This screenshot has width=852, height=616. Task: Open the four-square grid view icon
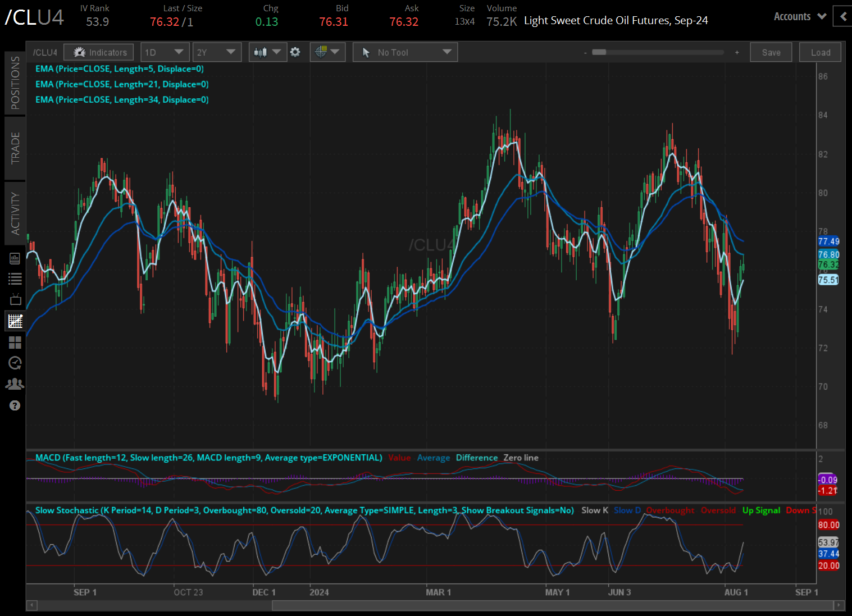click(x=15, y=342)
